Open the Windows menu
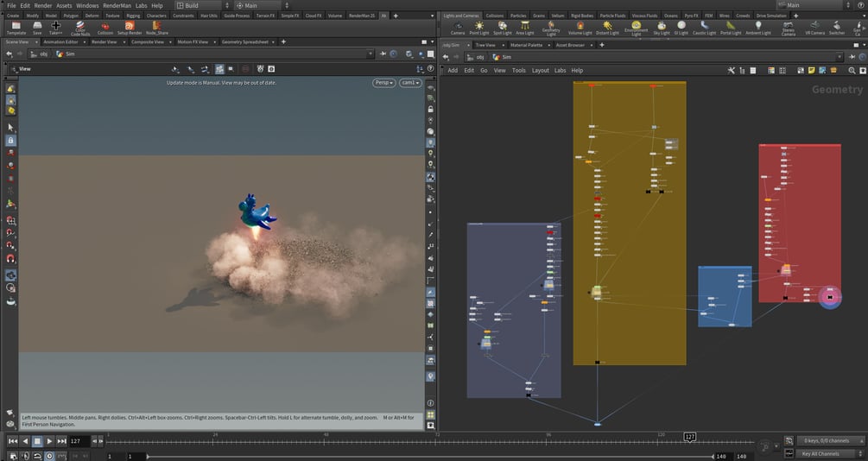The image size is (868, 461). tap(87, 5)
